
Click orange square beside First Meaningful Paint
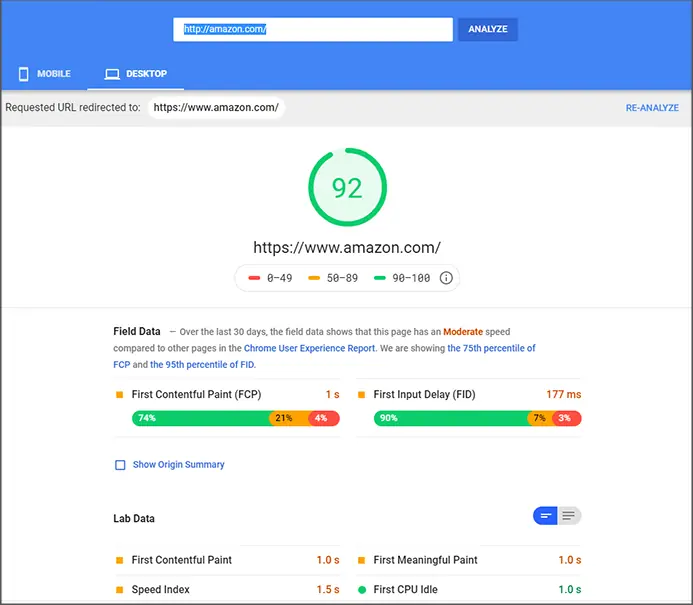361,560
